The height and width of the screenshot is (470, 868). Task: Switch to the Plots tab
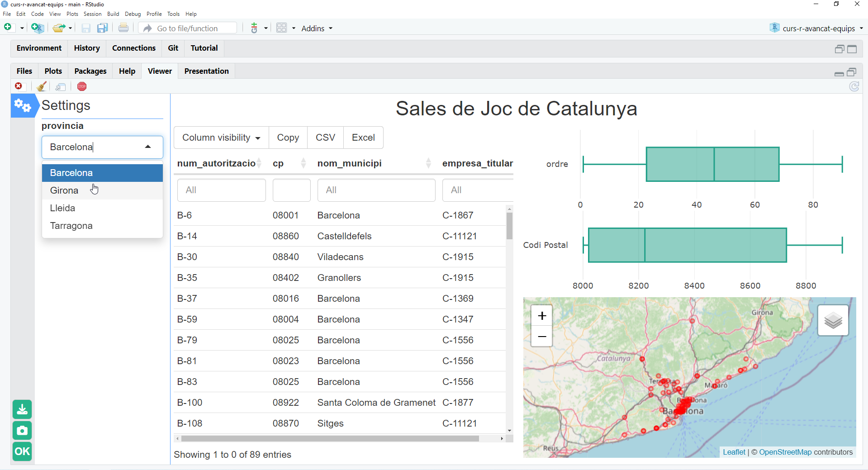pyautogui.click(x=53, y=71)
